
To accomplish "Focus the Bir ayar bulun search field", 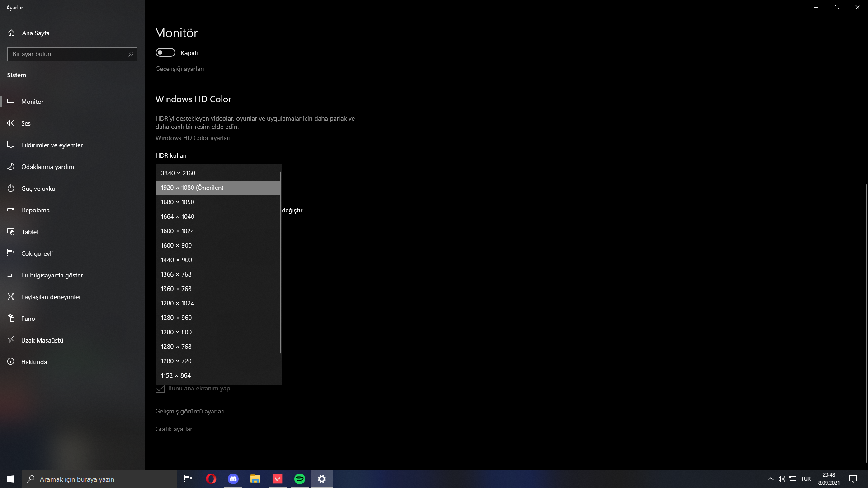I will [x=72, y=54].
